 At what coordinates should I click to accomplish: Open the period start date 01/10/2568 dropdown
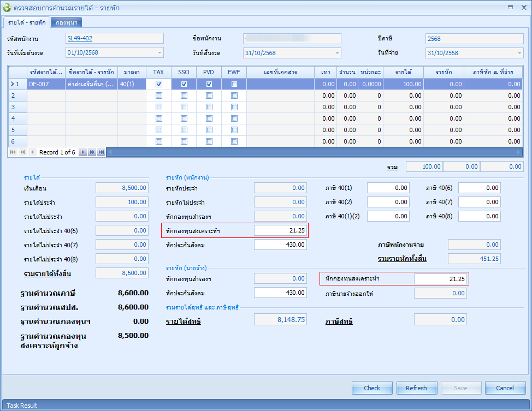click(x=159, y=53)
